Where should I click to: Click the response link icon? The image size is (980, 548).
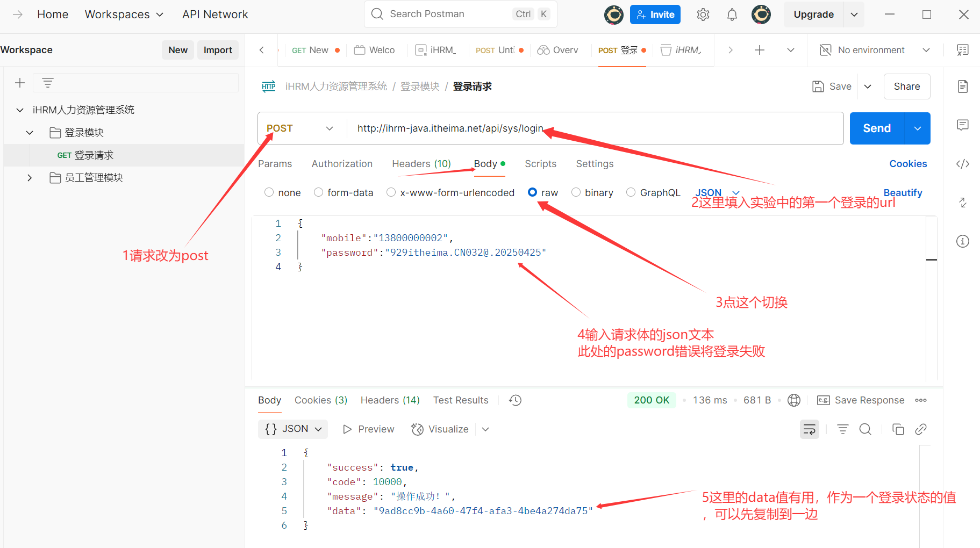[x=921, y=429]
